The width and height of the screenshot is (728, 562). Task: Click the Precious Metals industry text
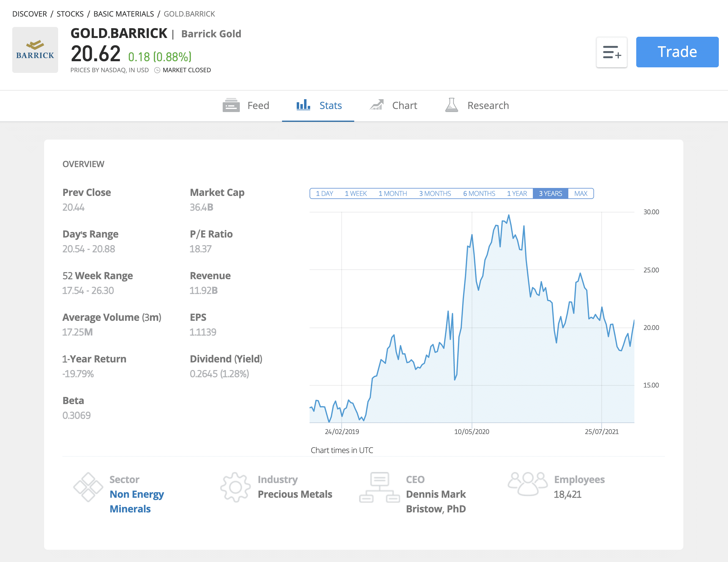[295, 494]
